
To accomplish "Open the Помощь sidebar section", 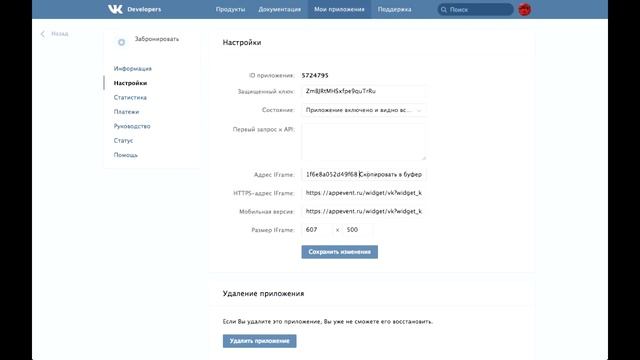I will pos(126,155).
